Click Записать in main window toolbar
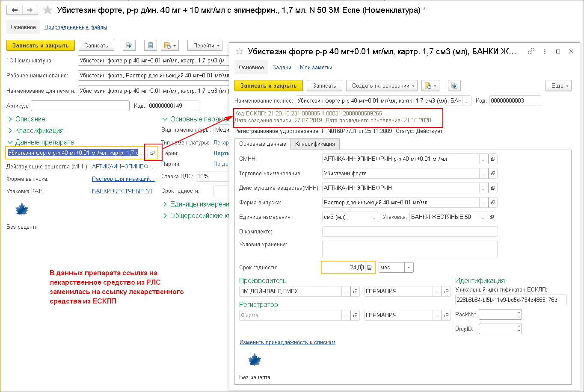 pos(96,45)
